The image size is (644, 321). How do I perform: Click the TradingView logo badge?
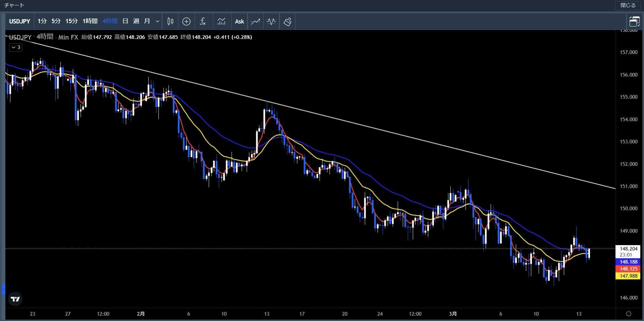click(x=15, y=299)
